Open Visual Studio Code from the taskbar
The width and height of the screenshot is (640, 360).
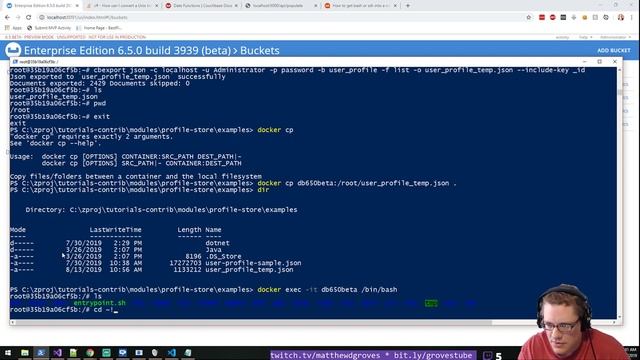171,353
